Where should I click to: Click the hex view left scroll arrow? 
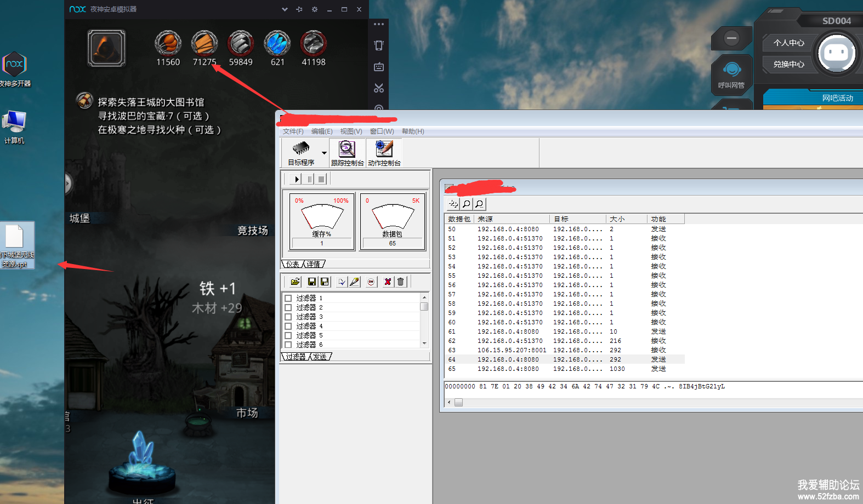(x=449, y=402)
